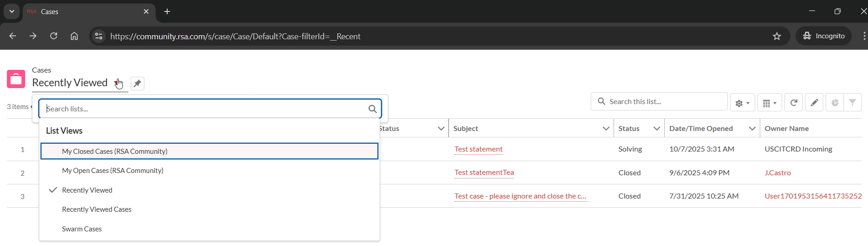The height and width of the screenshot is (246, 868).
Task: Show the charts panel icon
Action: pos(835,103)
